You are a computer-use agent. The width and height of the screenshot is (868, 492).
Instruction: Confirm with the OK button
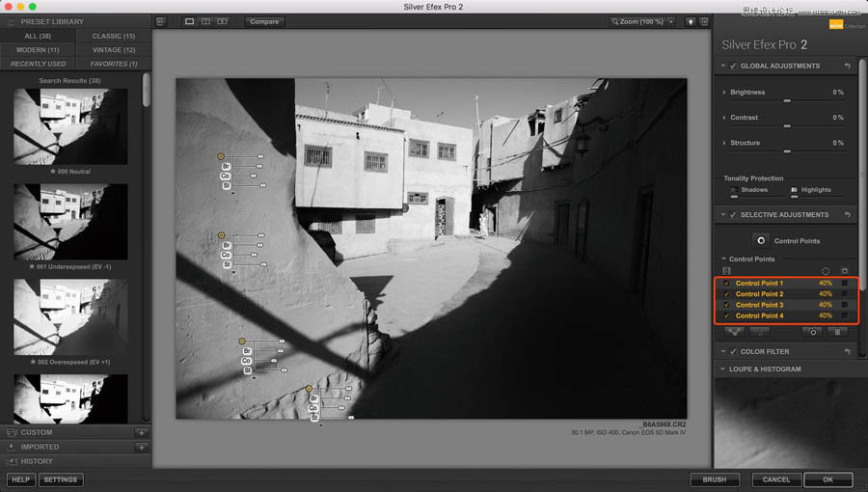(828, 479)
